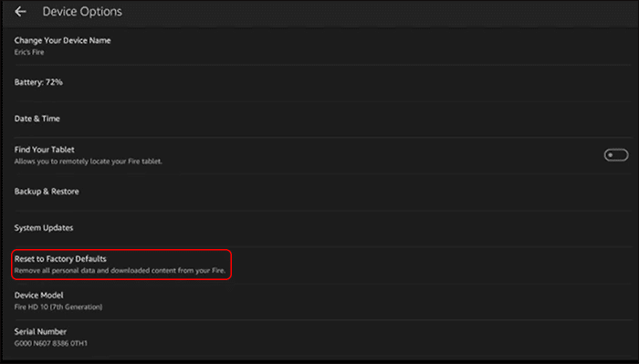Toggle the Find Your Tablet switch
The width and height of the screenshot is (639, 364).
point(616,155)
